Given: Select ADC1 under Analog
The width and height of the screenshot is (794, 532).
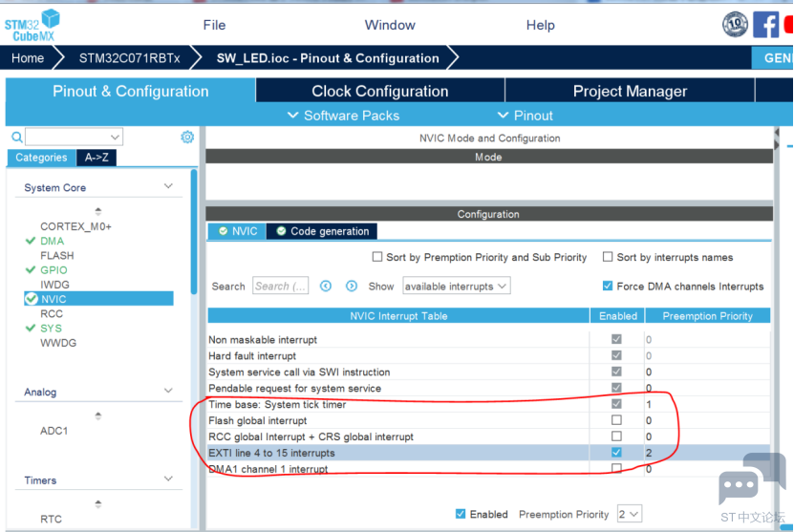Looking at the screenshot, I should tap(54, 431).
